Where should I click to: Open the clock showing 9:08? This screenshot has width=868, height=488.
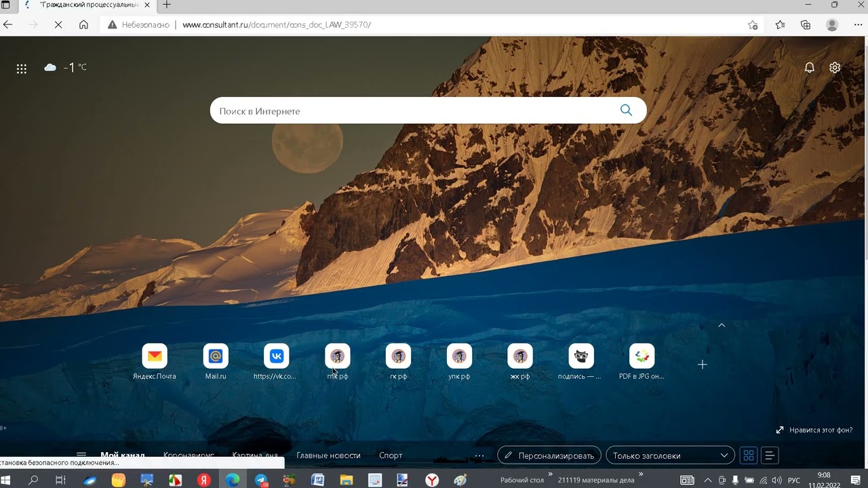point(824,480)
